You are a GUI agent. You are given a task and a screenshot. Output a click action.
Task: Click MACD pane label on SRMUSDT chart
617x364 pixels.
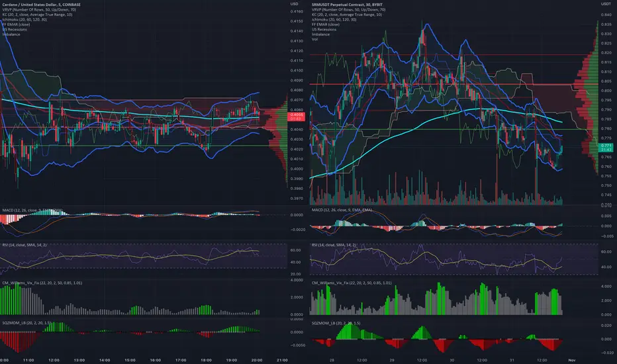pos(342,210)
